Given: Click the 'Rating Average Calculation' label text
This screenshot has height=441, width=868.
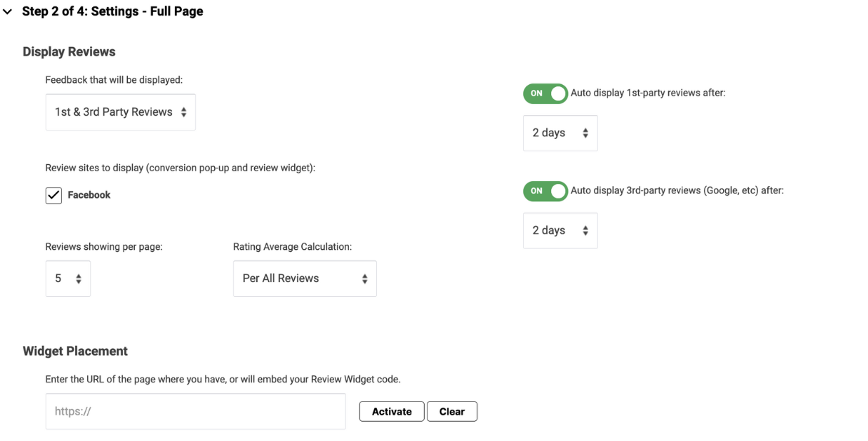Looking at the screenshot, I should pyautogui.click(x=293, y=247).
